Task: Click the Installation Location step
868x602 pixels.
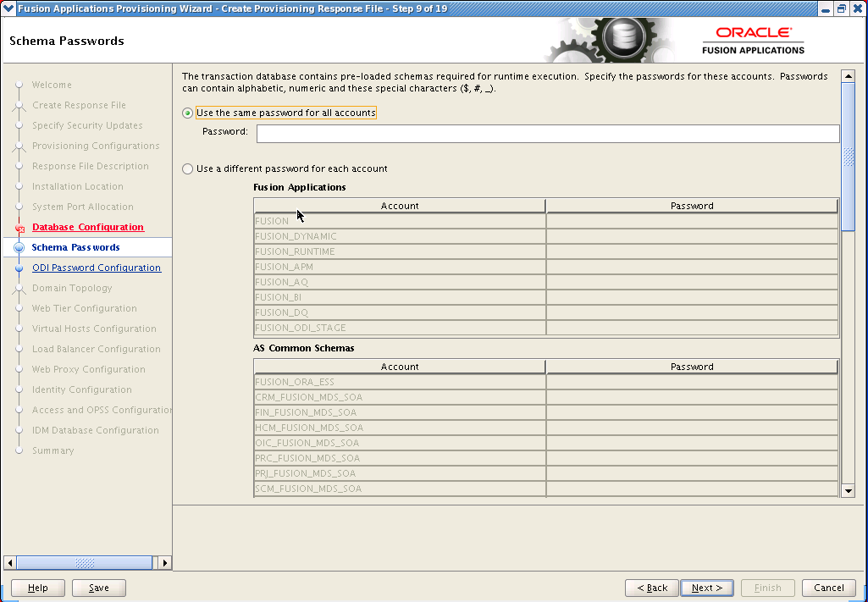Action: 78,186
